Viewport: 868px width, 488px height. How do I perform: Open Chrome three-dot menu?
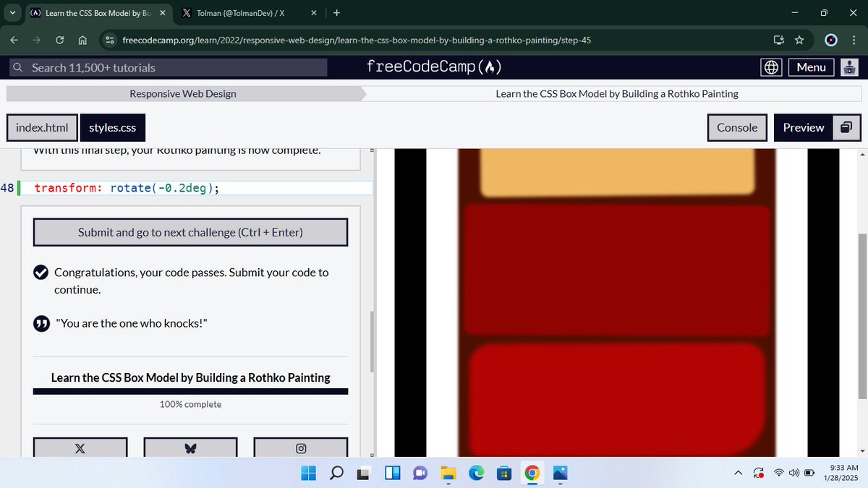coord(854,40)
